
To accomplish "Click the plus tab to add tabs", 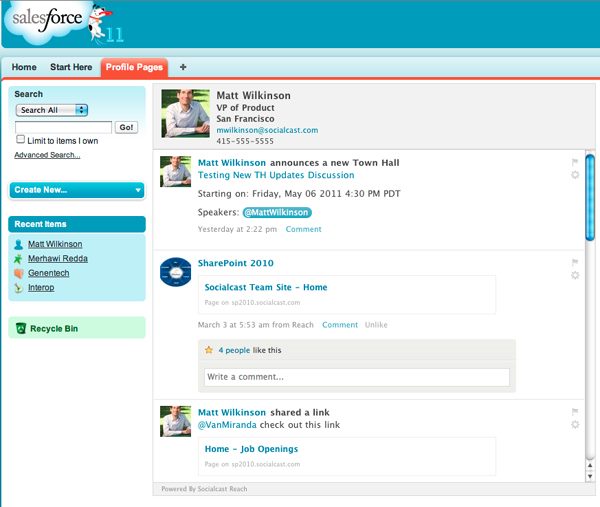I will [x=183, y=67].
